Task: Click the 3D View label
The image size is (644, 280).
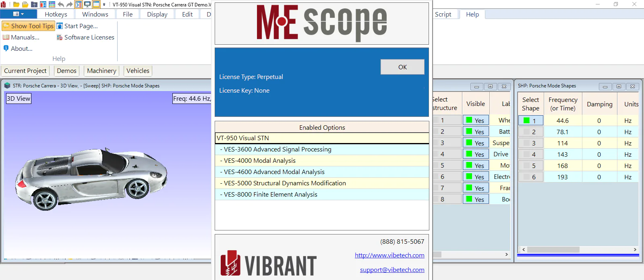Action: (19, 98)
